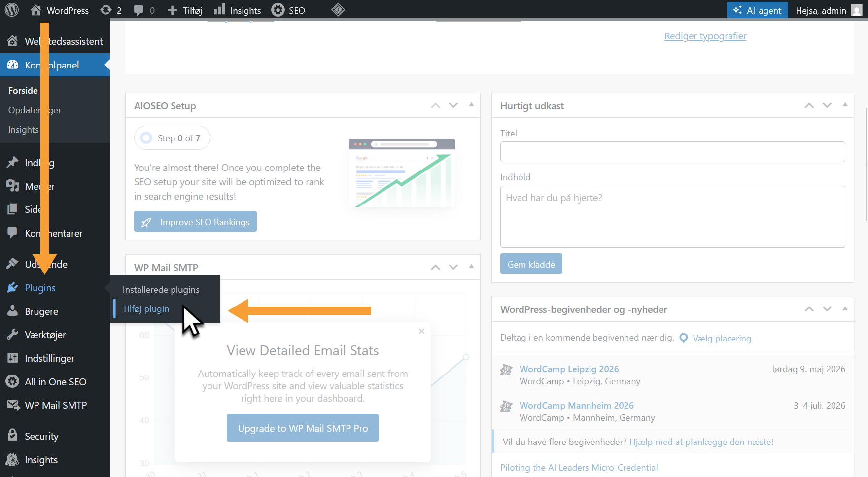
Task: Select Tilføj plugin from Plugins submenu
Action: [146, 309]
